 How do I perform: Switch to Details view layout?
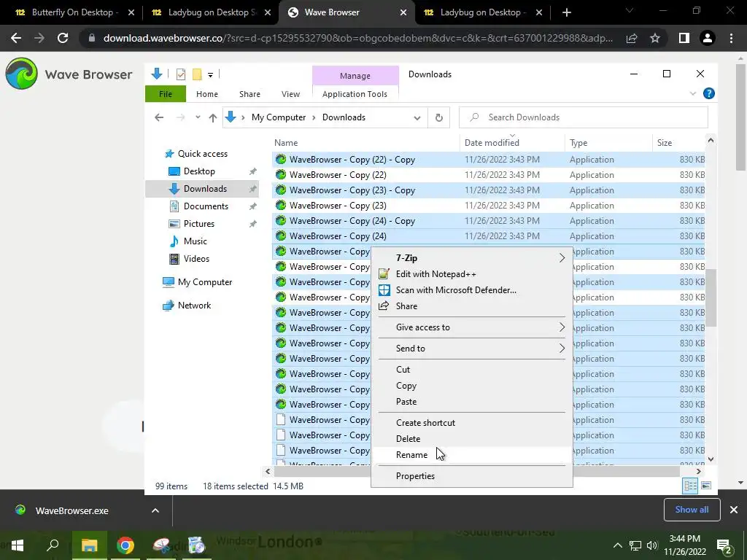pos(690,486)
